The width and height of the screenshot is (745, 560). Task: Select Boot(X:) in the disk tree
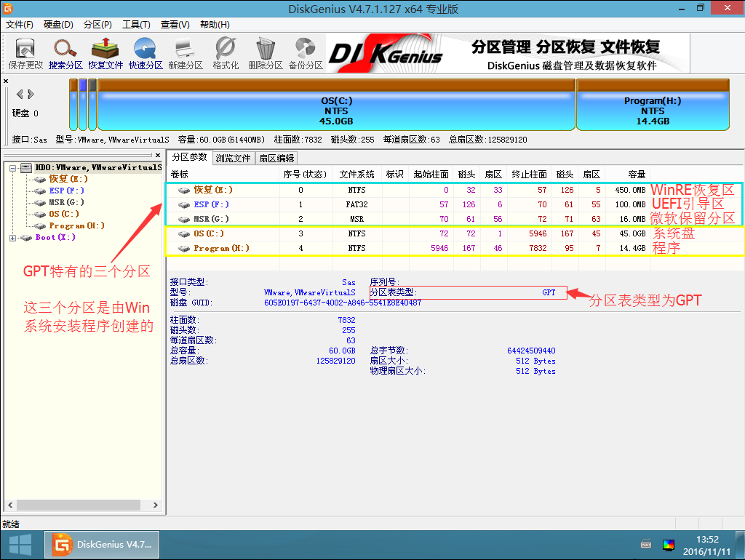[x=55, y=238]
